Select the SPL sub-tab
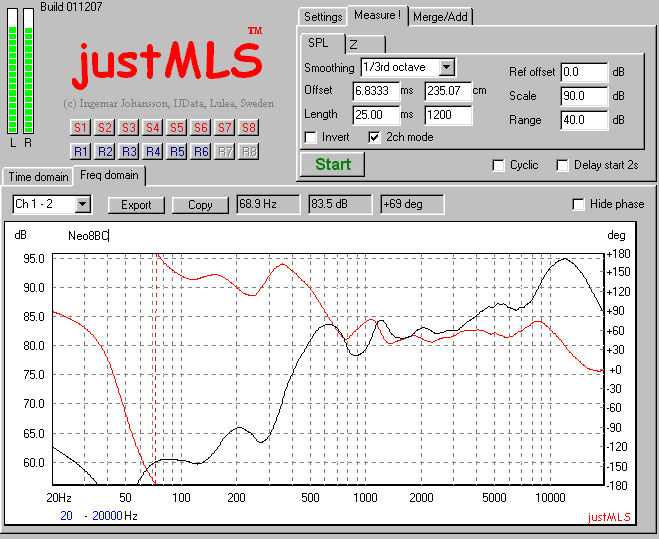Viewport: 659px width, 539px height. tap(322, 43)
